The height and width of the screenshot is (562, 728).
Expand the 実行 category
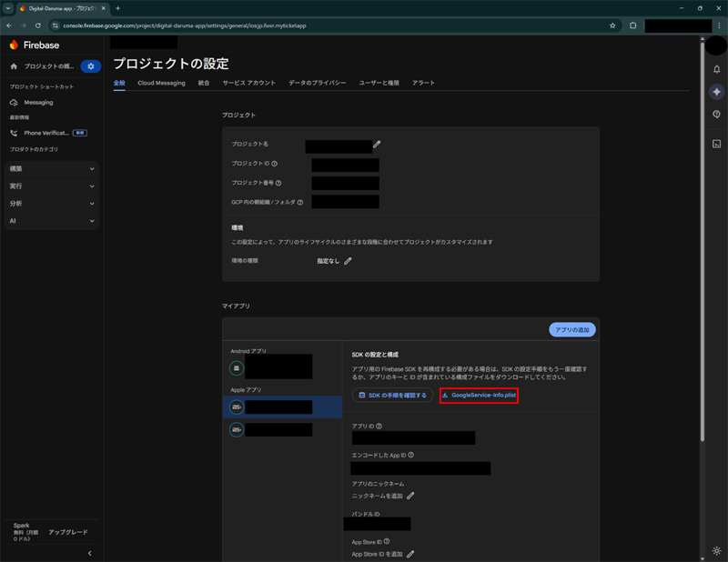pyautogui.click(x=52, y=186)
